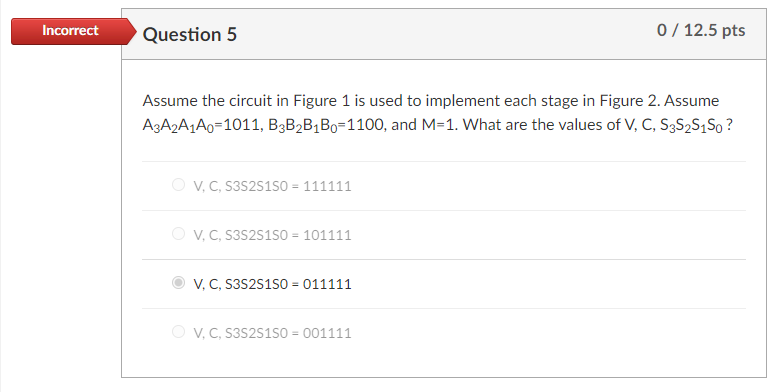This screenshot has width=781, height=392.
Task: Click the answer text ending in 101111
Action: pos(272,235)
